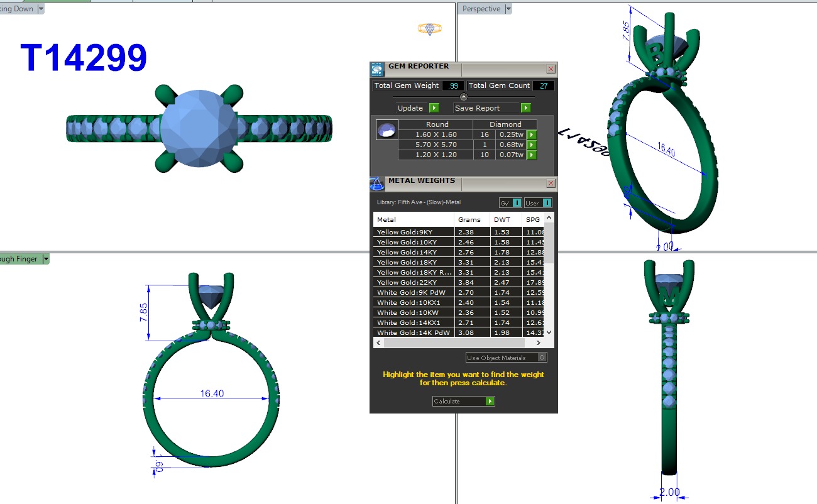Screen dimensions: 817x504
Task: Click the Metal Weights scale icon
Action: (377, 184)
